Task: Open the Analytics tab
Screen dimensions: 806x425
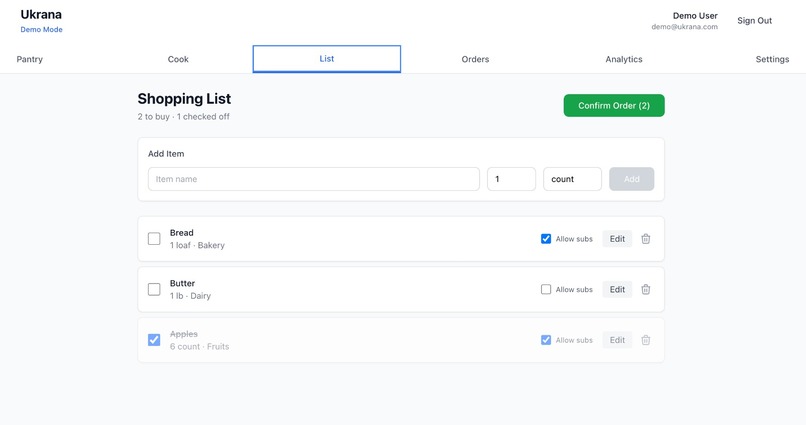Action: point(624,59)
